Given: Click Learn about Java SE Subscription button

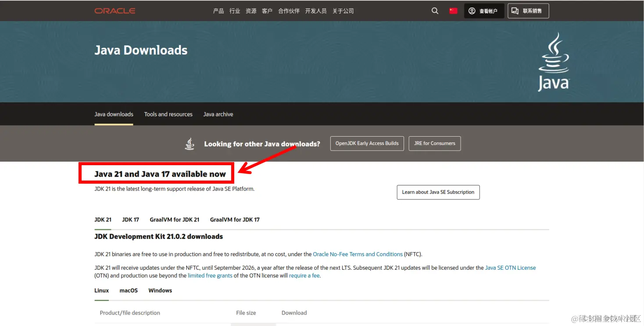Looking at the screenshot, I should click(438, 192).
